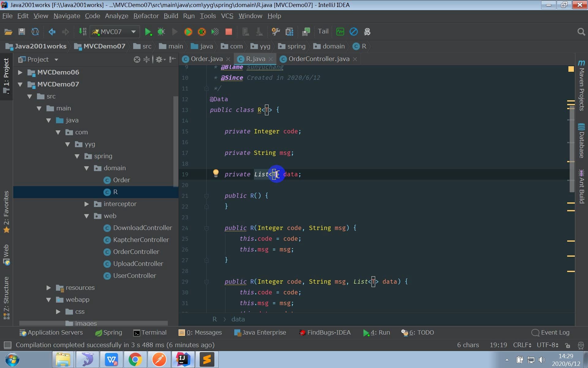Screen dimensions: 588x368
Task: Open the Terminal tool window
Action: [150, 332]
